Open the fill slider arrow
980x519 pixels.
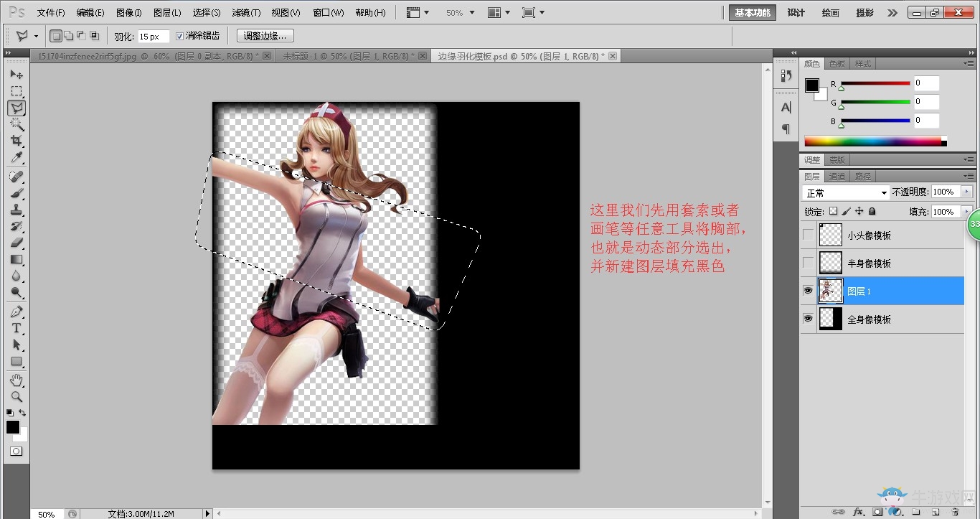967,212
